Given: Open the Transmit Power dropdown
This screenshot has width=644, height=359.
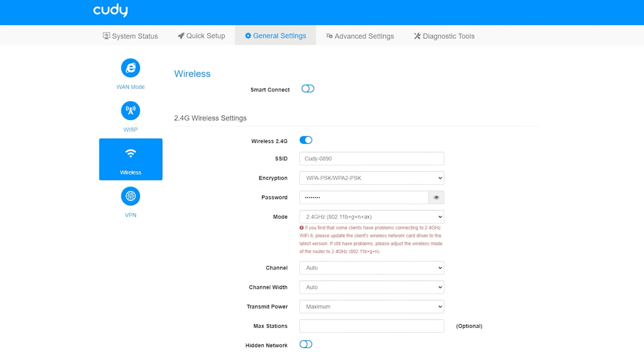Looking at the screenshot, I should [371, 307].
